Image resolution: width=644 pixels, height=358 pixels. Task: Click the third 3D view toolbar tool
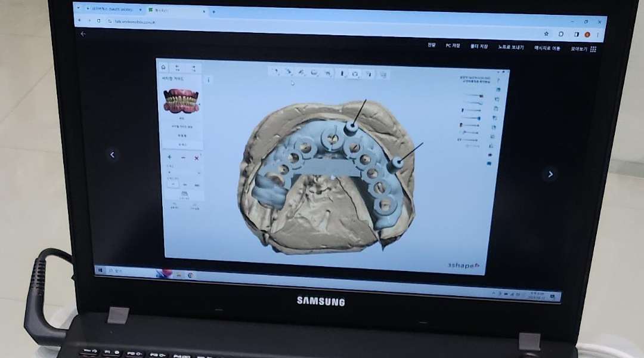tap(302, 73)
